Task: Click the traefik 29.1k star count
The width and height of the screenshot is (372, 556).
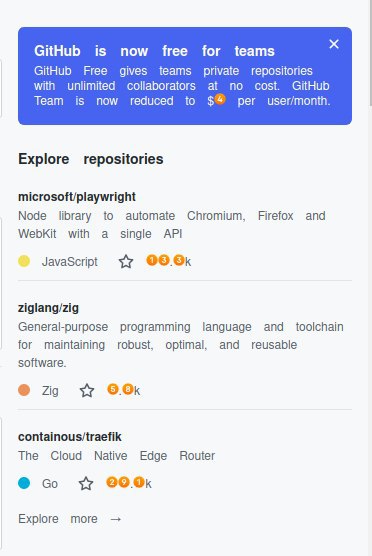Action: 129,483
